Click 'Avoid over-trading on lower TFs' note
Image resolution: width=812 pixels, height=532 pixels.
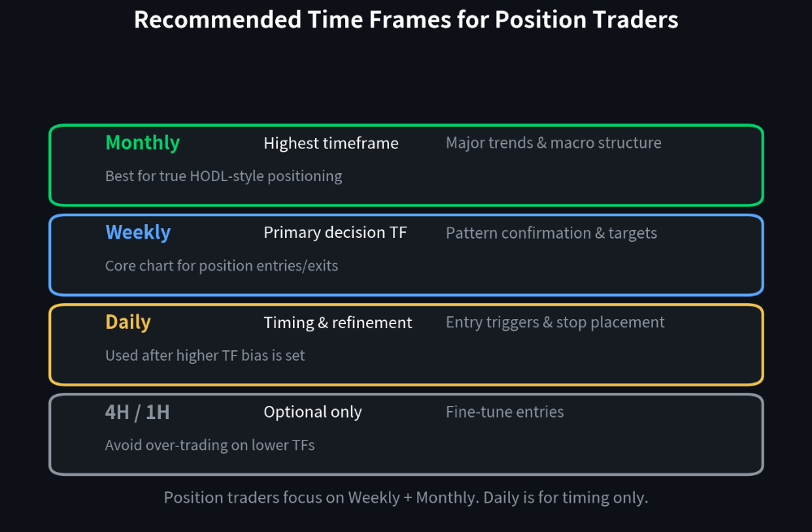(209, 445)
